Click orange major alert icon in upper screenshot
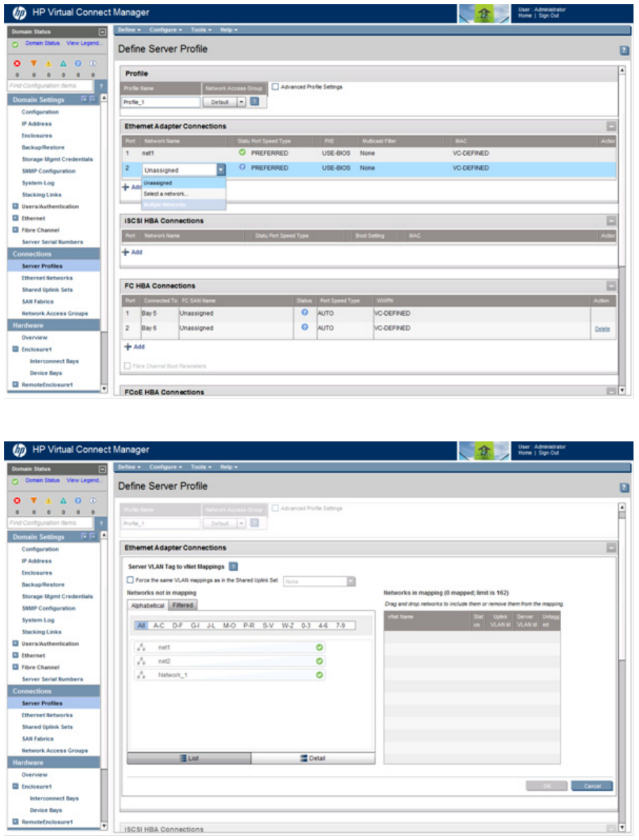This screenshot has width=639, height=840. 33,63
